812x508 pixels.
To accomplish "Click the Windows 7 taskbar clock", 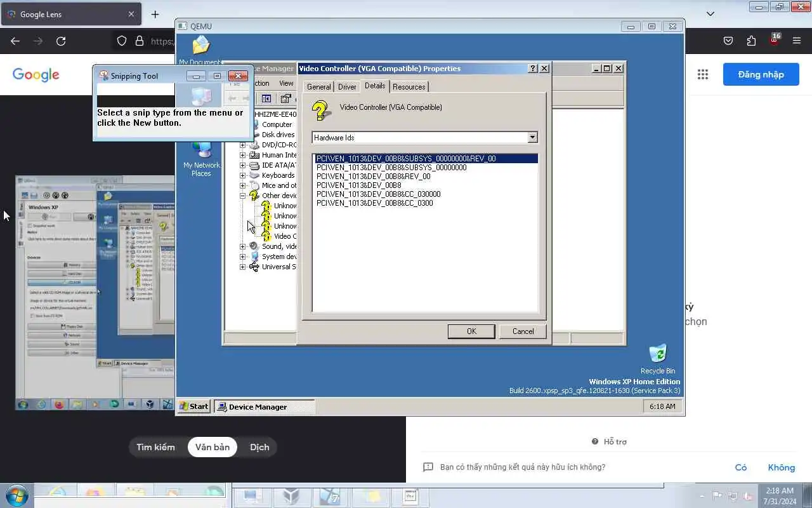I will tap(780, 496).
